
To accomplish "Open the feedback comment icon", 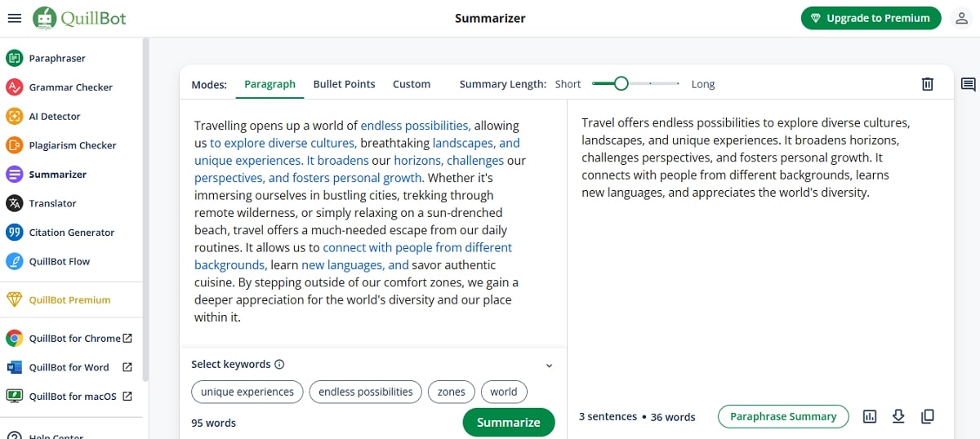I will coord(968,84).
